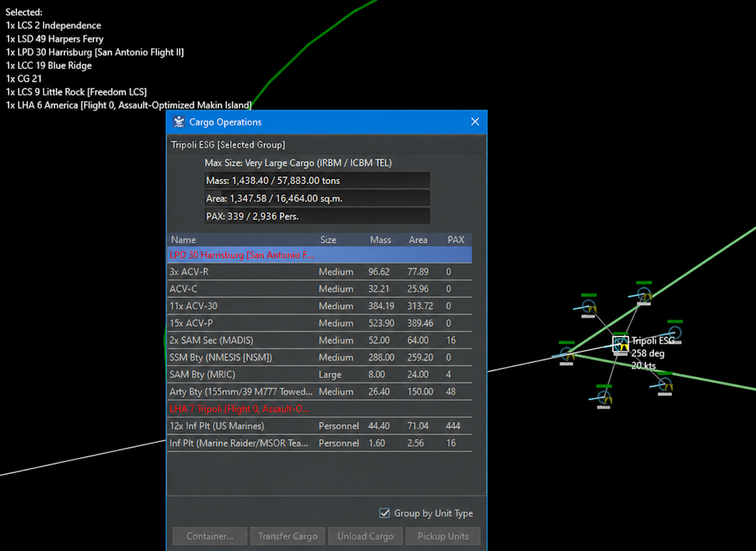Select the westernmost ship icon in formation

pyautogui.click(x=566, y=354)
